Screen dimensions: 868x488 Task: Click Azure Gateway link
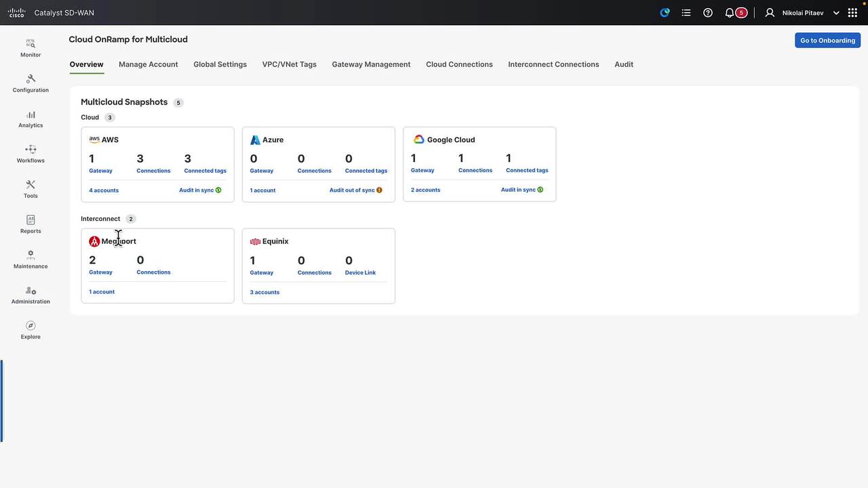[x=261, y=171]
